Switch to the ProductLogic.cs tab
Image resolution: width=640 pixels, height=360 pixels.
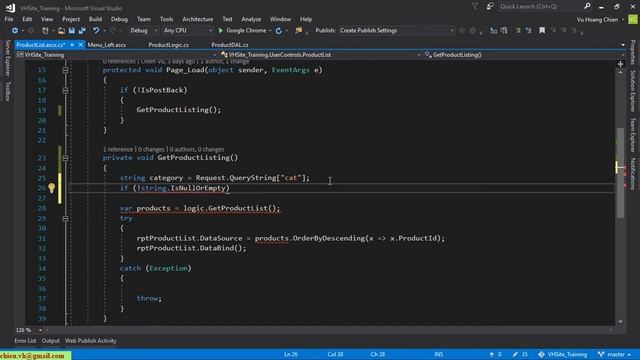click(x=169, y=45)
